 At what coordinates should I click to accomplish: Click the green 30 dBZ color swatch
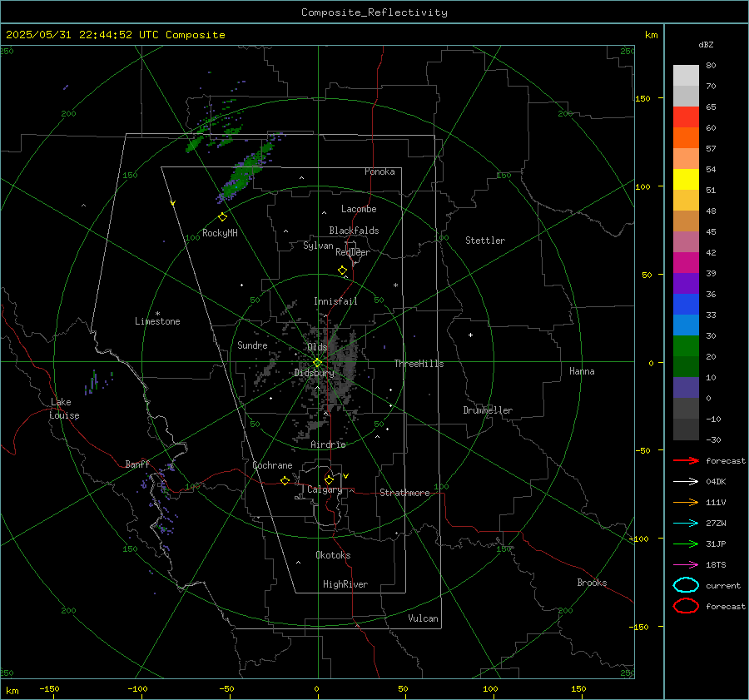coord(686,345)
